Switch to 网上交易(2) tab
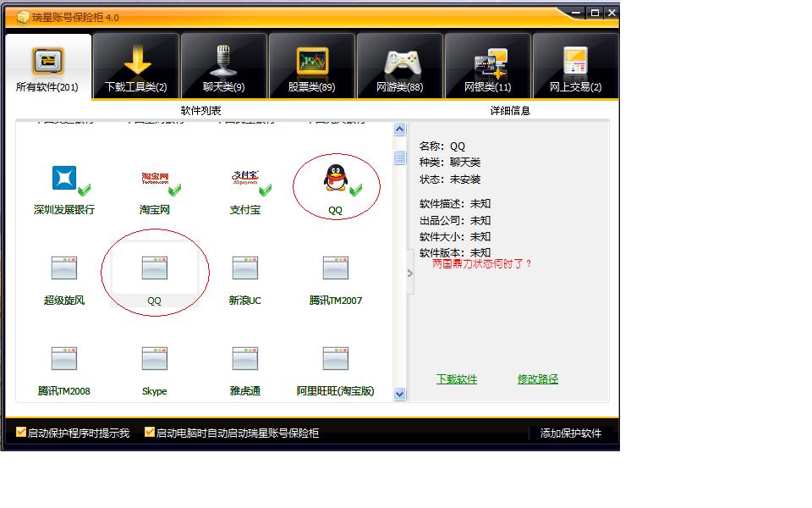This screenshot has height=508, width=812. pos(575,66)
